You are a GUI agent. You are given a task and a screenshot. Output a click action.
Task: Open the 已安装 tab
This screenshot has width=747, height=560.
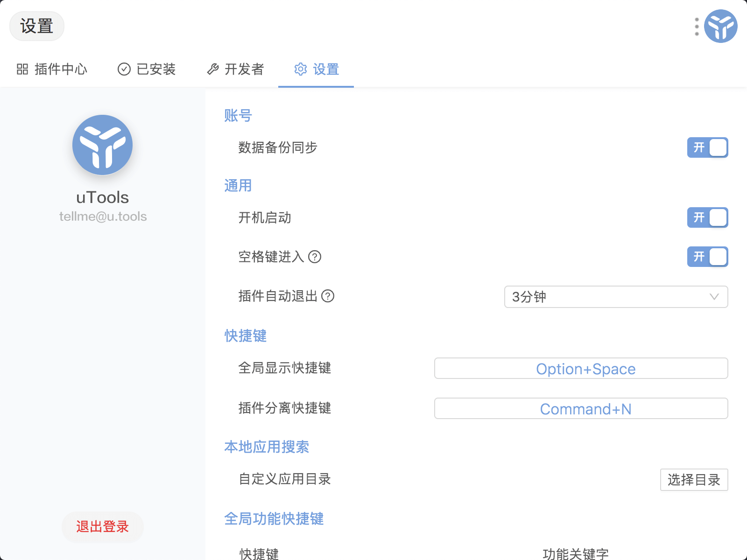[x=156, y=69]
